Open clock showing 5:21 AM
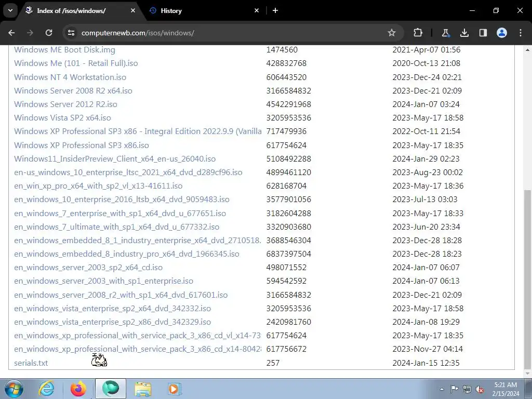This screenshot has height=399, width=532. pyautogui.click(x=506, y=389)
